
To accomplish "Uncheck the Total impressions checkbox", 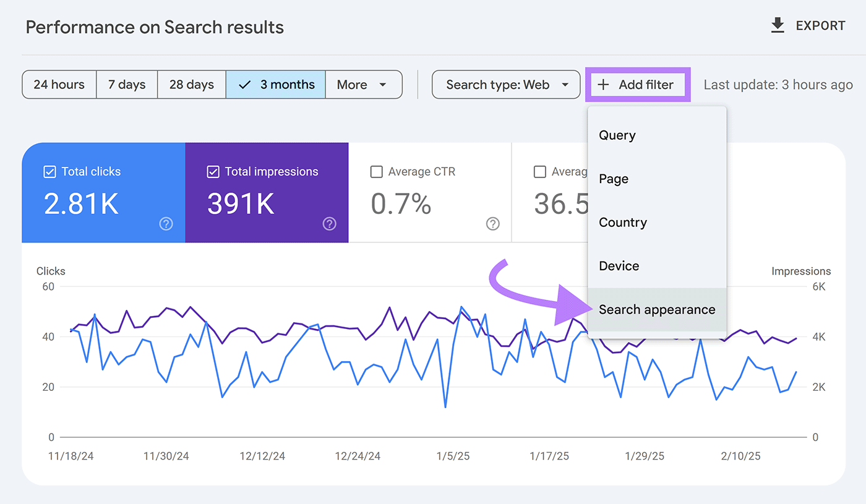I will click(213, 171).
